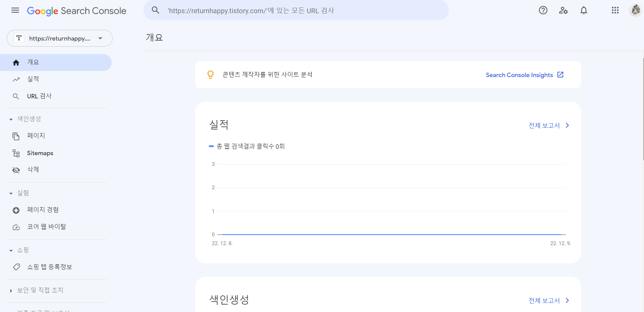Click the plus-circle icon beside 페이지 경험

click(x=16, y=210)
